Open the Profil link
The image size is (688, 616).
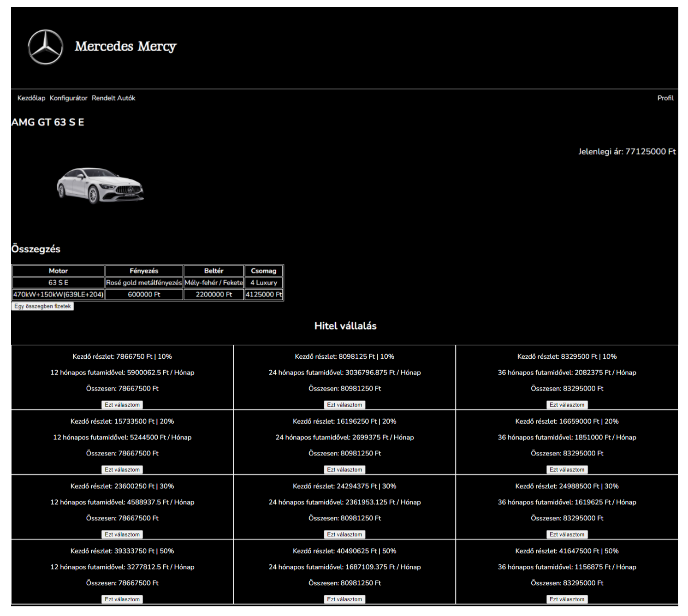coord(665,98)
